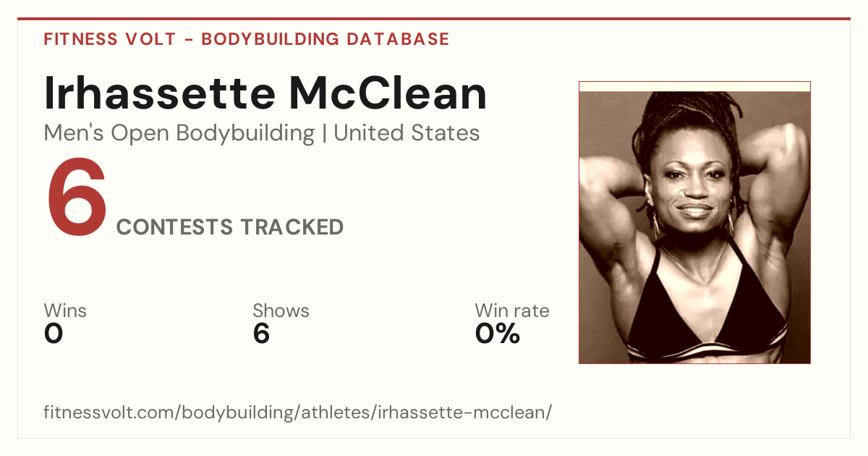Select the Men's Open Bodybuilding division text
This screenshot has height=456, width=868.
179,134
